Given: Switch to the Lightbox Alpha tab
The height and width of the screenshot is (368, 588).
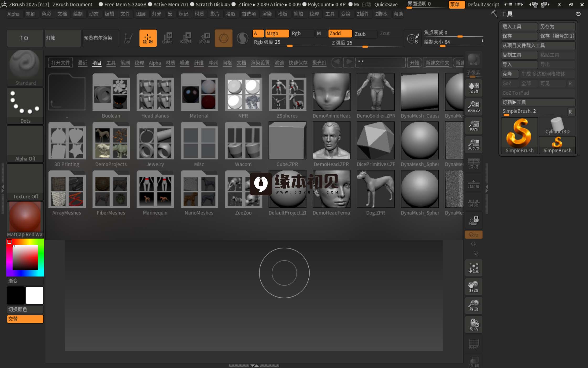Looking at the screenshot, I should pyautogui.click(x=155, y=63).
